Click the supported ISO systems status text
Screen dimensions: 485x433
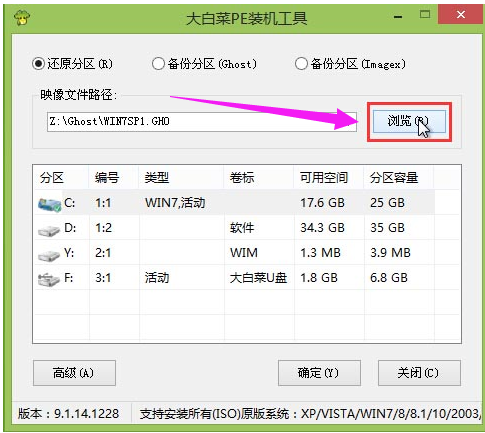click(x=310, y=414)
